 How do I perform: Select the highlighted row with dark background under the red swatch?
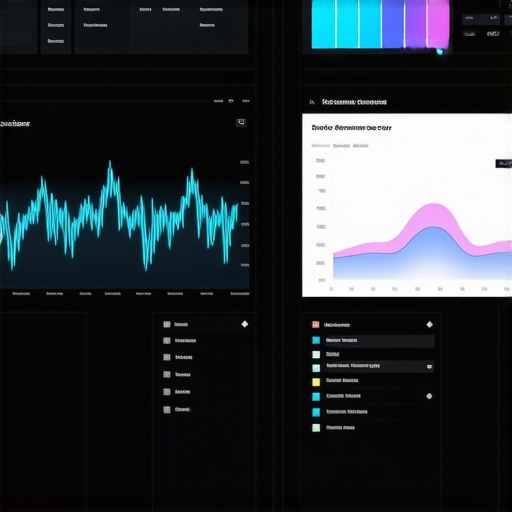(379, 341)
